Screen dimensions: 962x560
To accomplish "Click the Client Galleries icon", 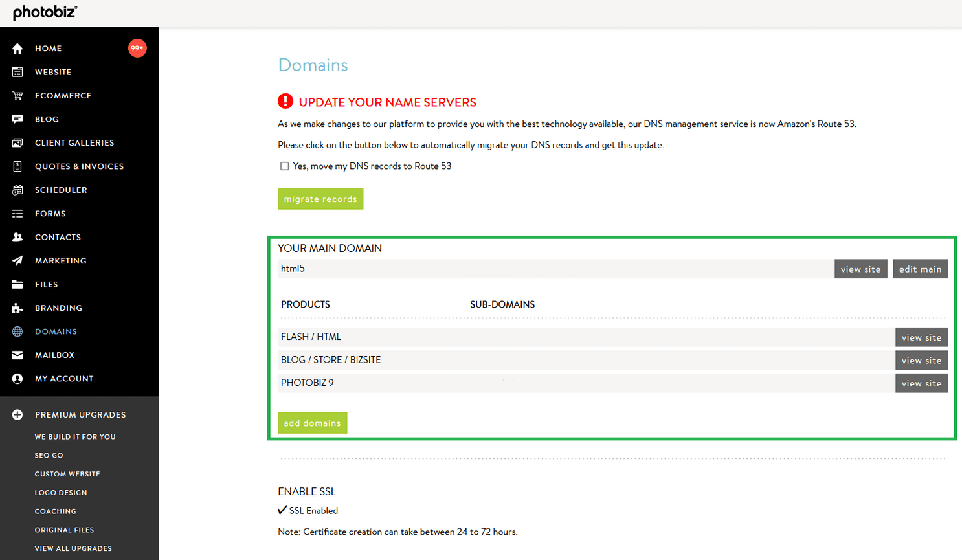I will click(x=16, y=142).
